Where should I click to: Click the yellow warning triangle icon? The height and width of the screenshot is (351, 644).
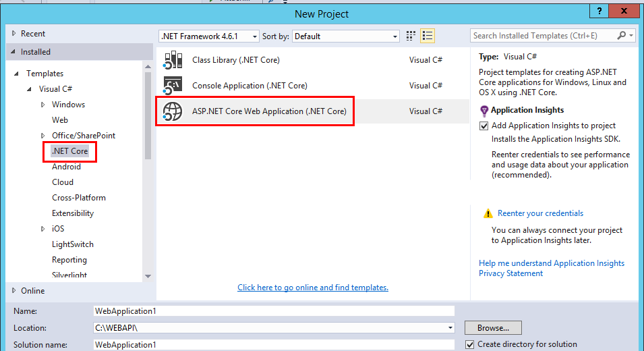[488, 213]
